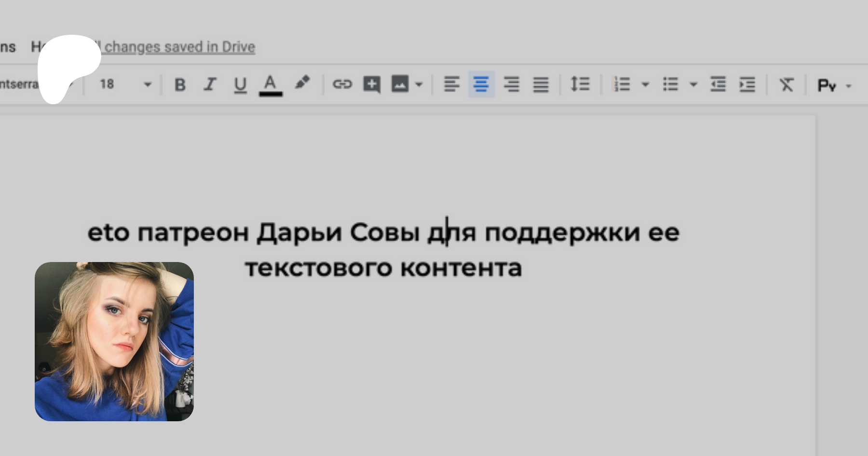Screen dimensions: 868x456
Task: Apply bulleted list formatting
Action: [x=670, y=85]
